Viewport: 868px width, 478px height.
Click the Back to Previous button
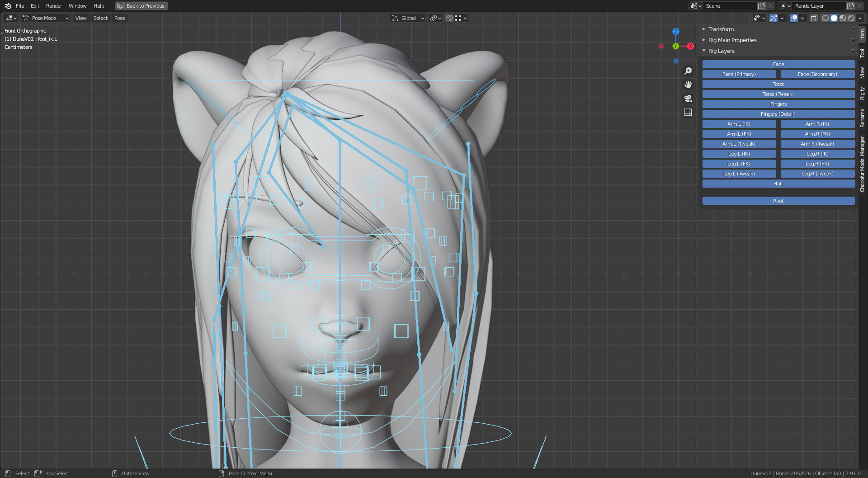pyautogui.click(x=141, y=6)
